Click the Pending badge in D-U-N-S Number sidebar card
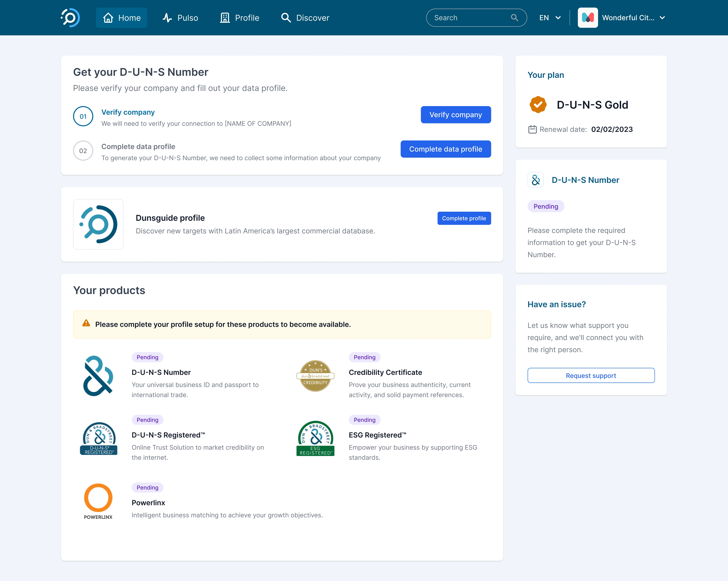This screenshot has height=581, width=728. (x=546, y=206)
